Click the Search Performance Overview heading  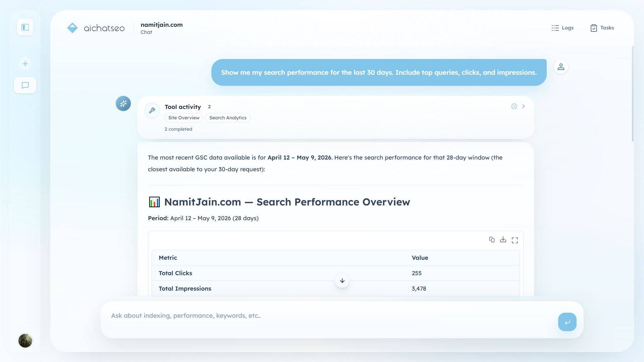pyautogui.click(x=287, y=202)
